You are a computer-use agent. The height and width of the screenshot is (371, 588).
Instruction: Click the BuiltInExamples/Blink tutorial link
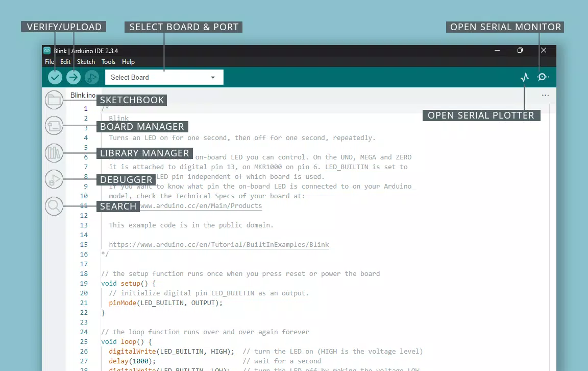tap(218, 245)
